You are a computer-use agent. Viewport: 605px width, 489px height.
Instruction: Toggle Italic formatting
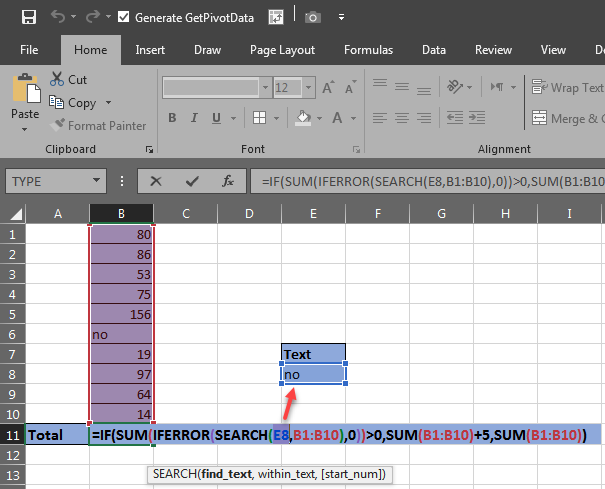(194, 118)
